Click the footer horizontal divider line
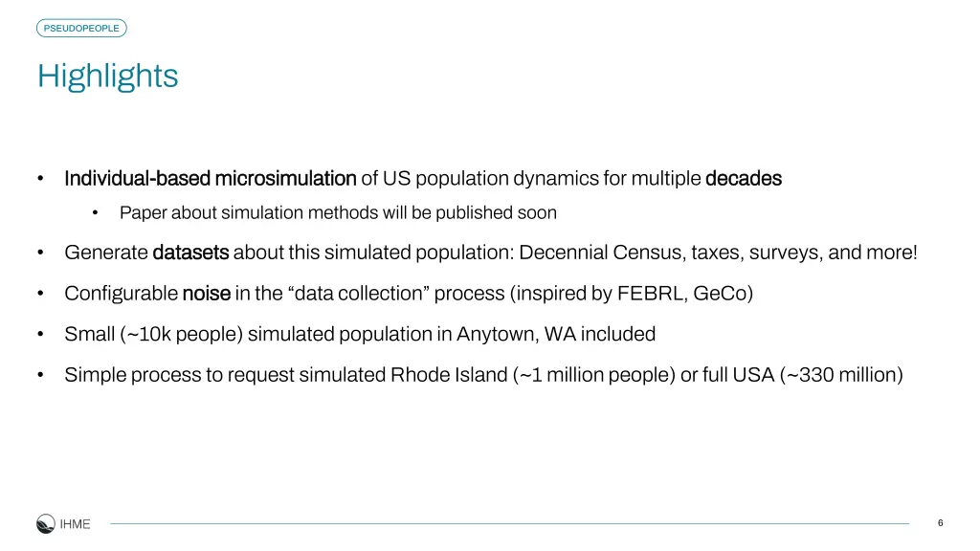Screen dimensions: 980x551 coord(509,523)
